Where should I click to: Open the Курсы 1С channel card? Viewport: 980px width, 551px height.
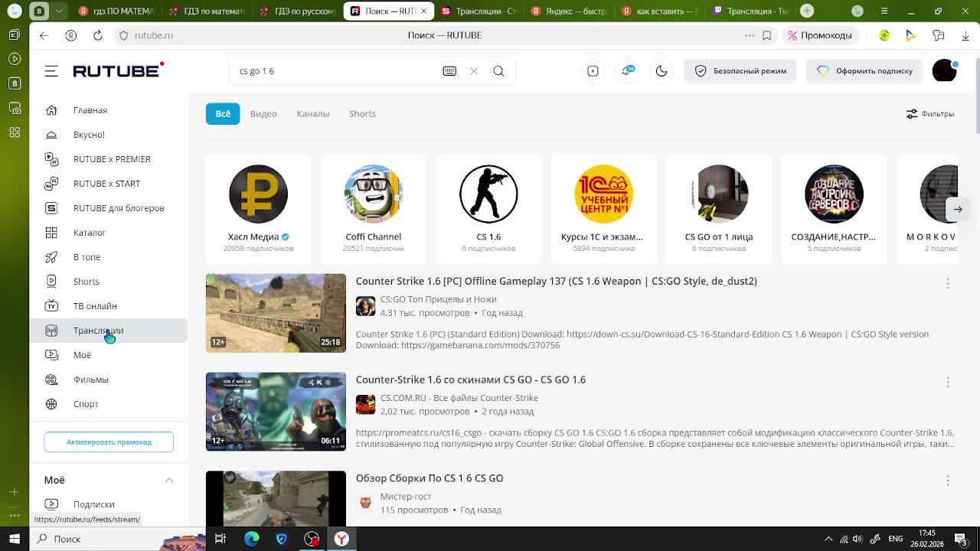coord(603,208)
